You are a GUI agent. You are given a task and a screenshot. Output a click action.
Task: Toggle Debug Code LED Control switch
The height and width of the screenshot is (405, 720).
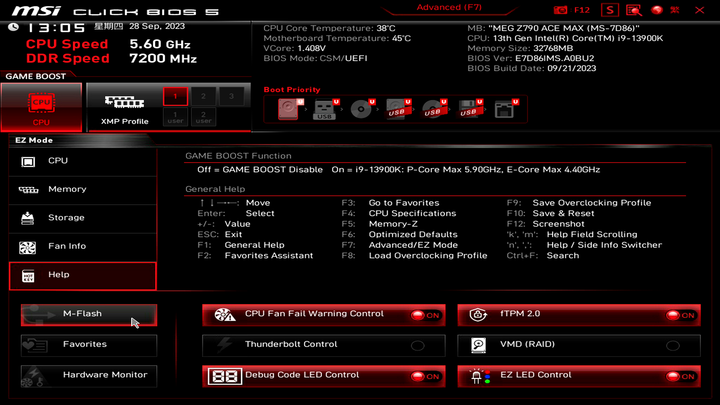(426, 377)
